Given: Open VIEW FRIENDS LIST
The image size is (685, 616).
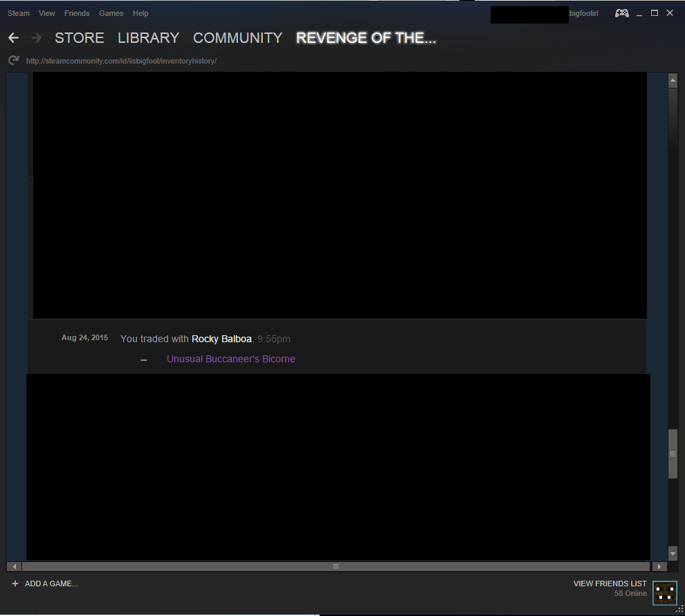Looking at the screenshot, I should pyautogui.click(x=610, y=584).
